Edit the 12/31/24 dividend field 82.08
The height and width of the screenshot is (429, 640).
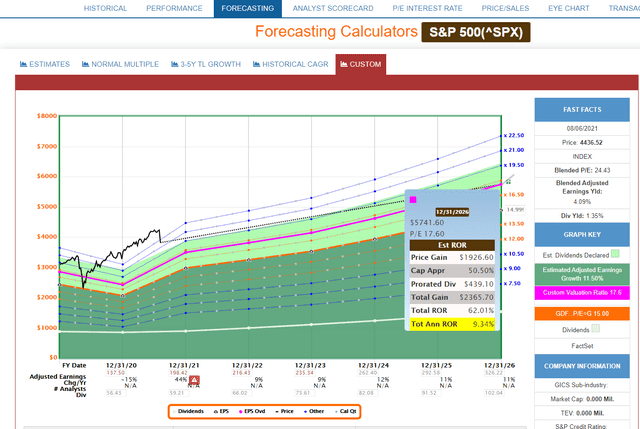coord(368,393)
